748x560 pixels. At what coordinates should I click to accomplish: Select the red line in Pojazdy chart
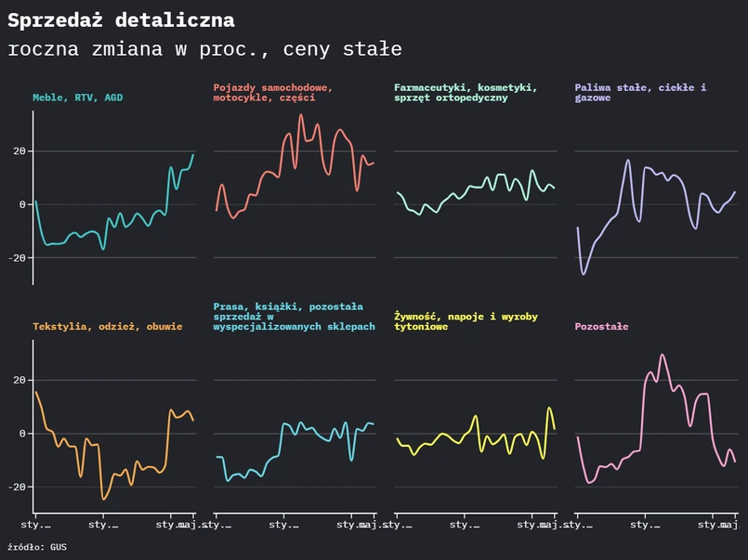click(x=300, y=116)
